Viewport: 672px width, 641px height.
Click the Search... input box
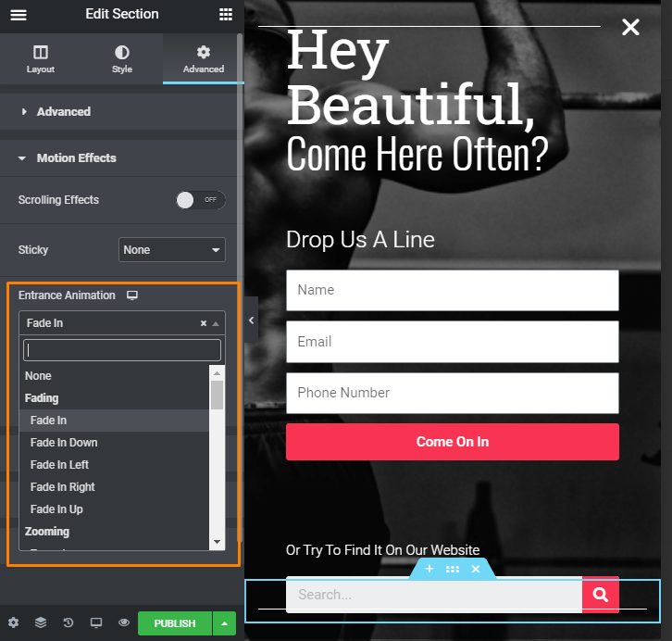coord(434,595)
